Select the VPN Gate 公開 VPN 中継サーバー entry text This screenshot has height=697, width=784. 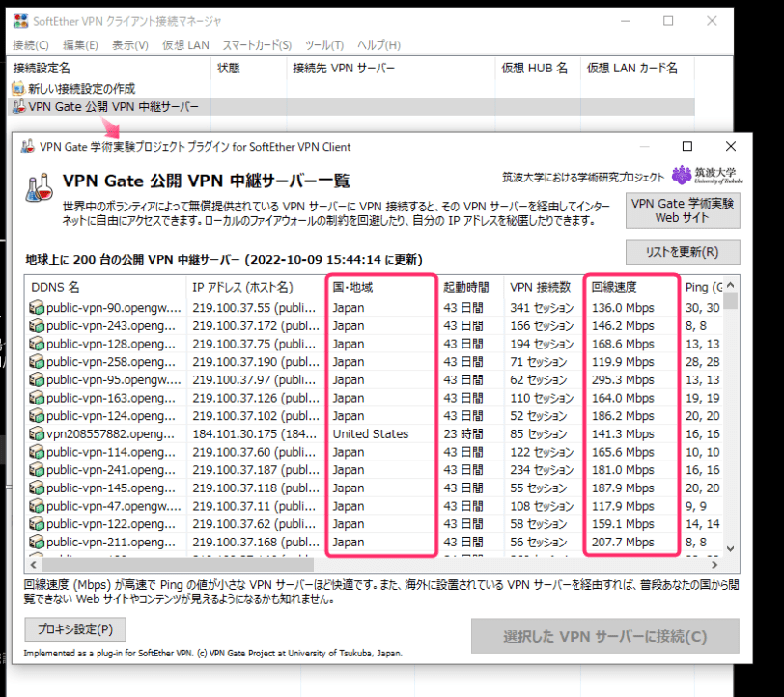tap(114, 107)
